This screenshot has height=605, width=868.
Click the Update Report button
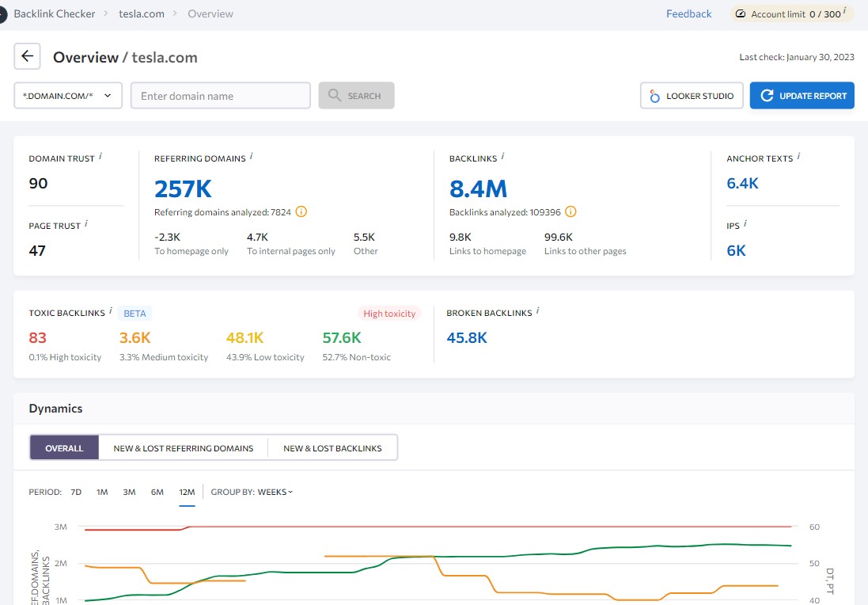tap(802, 96)
